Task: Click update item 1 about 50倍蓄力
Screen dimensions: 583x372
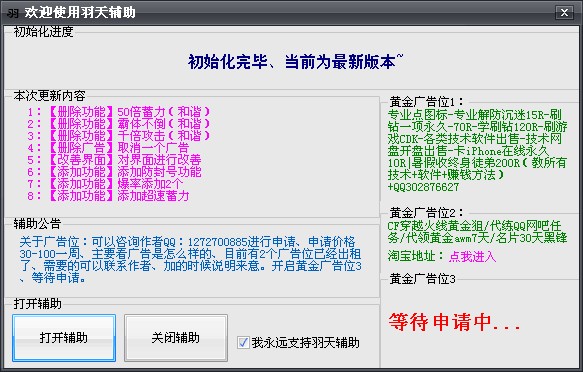Action: 119,111
